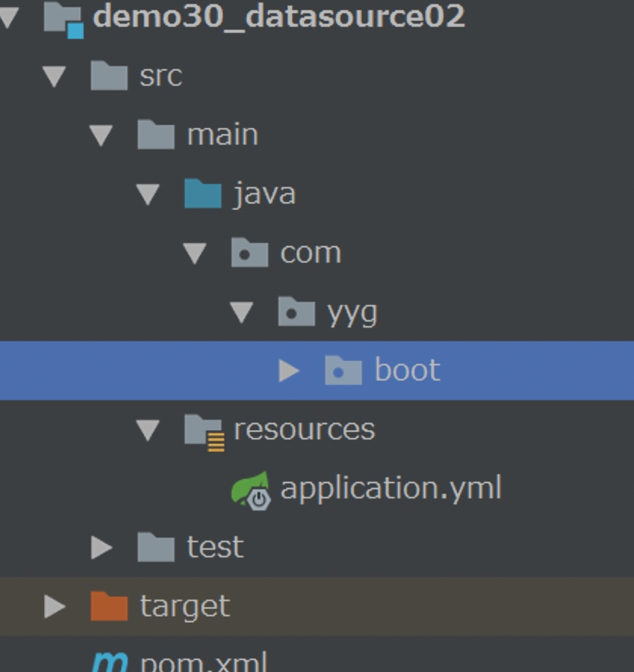Click the demo30_datasource02 module folder icon

(63, 19)
